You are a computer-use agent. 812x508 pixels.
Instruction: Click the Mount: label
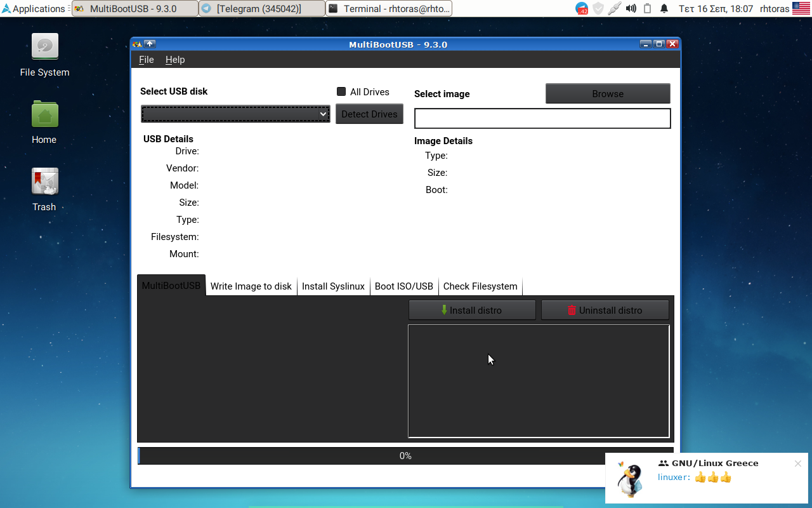coord(184,253)
